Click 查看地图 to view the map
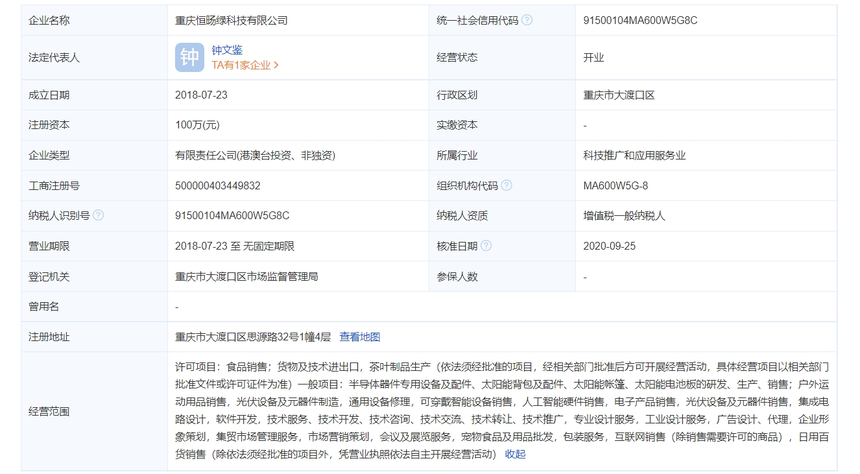Image resolution: width=860 pixels, height=474 pixels. click(x=360, y=337)
